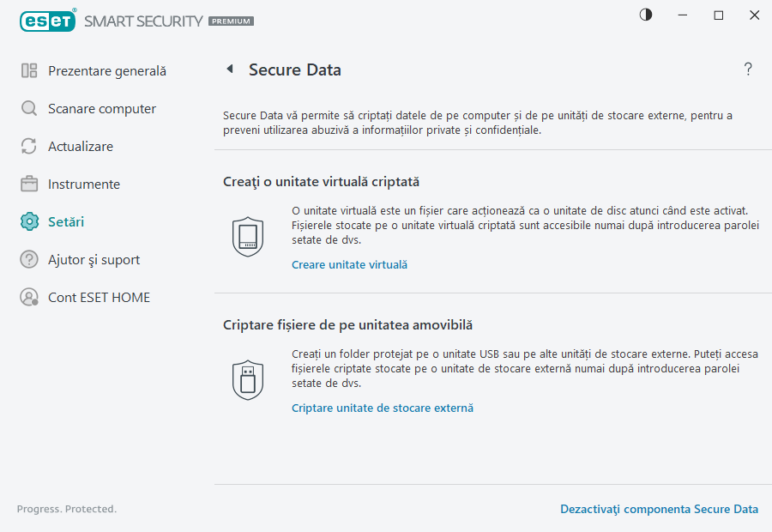Click the shield with USB drive icon
This screenshot has height=532, width=772.
tap(248, 380)
